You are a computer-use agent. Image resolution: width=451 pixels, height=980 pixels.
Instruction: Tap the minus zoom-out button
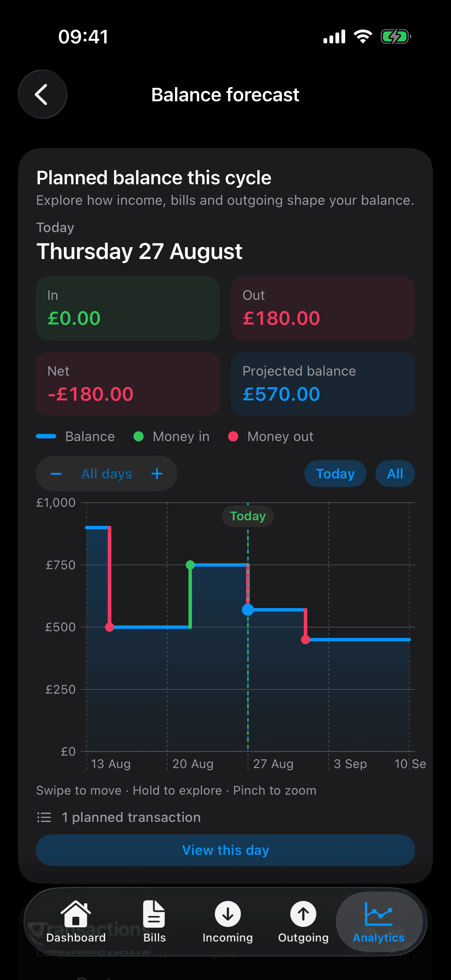[x=56, y=474]
